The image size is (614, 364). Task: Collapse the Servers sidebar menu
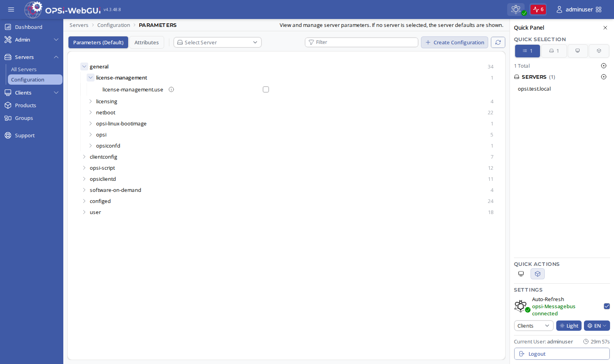coord(32,57)
